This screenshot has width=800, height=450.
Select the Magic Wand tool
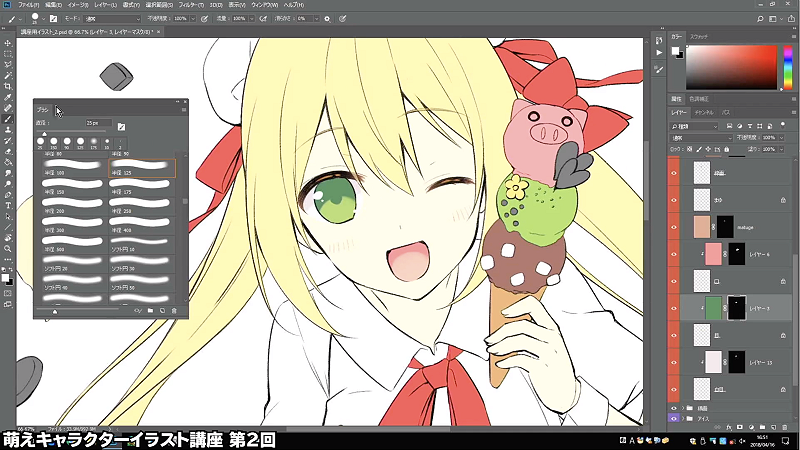point(8,76)
